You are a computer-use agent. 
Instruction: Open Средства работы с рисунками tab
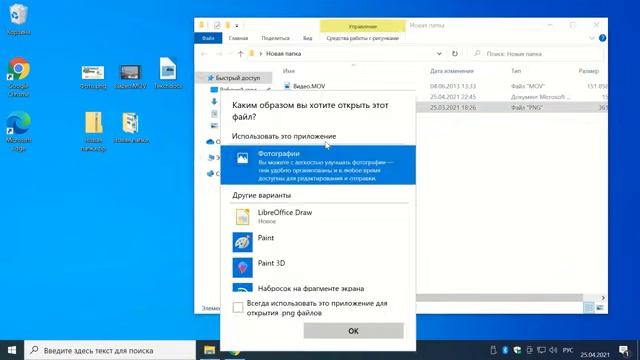(362, 38)
